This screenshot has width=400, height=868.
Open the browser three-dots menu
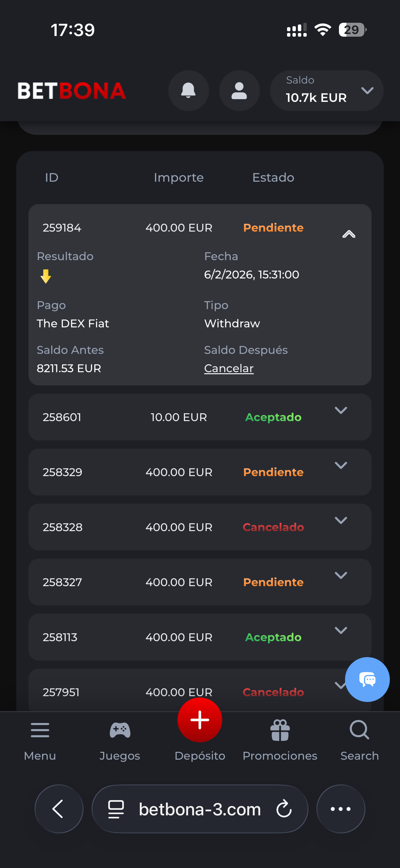(341, 809)
